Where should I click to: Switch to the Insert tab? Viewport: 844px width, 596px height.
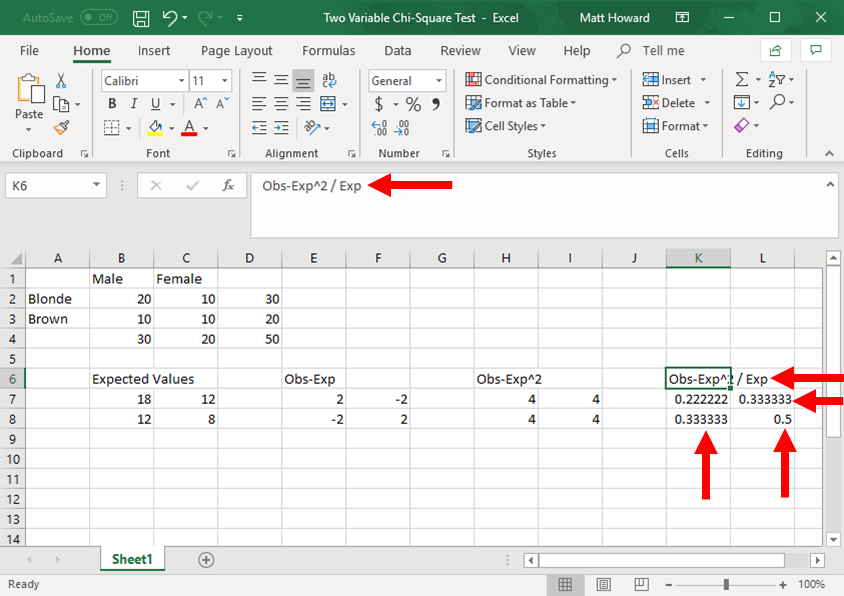[x=153, y=51]
